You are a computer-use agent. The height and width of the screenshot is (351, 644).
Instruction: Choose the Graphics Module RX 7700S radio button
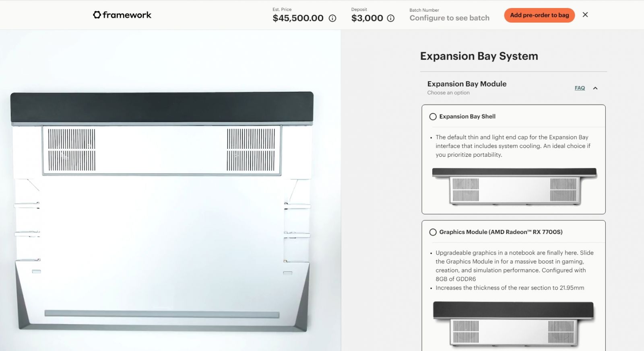click(x=433, y=232)
